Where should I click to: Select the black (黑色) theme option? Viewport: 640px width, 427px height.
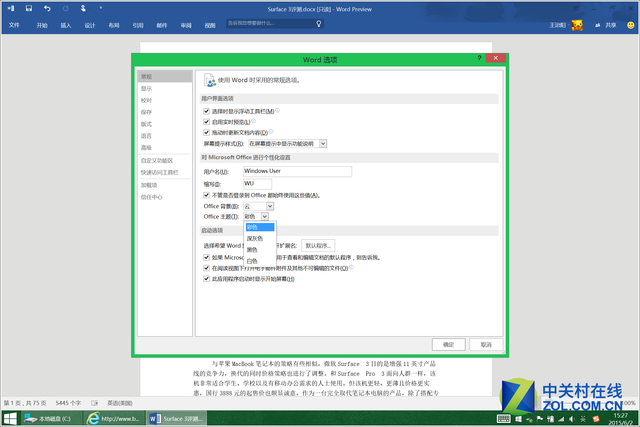tap(260, 249)
